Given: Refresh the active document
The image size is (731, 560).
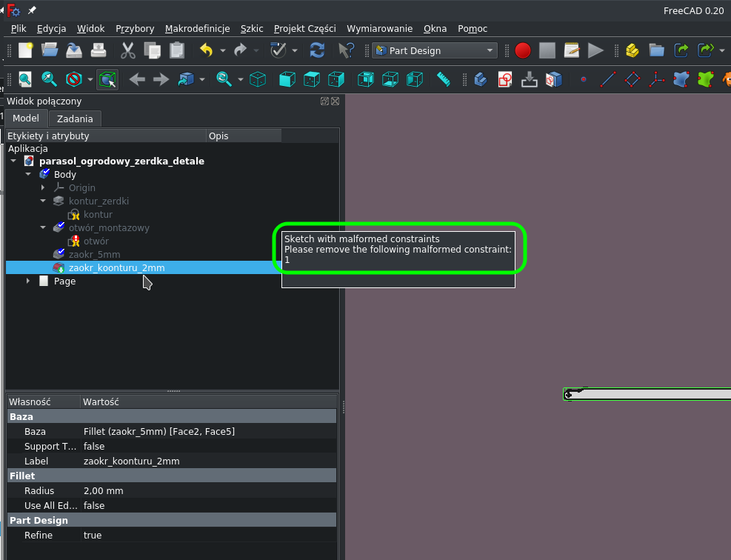Looking at the screenshot, I should [x=317, y=50].
